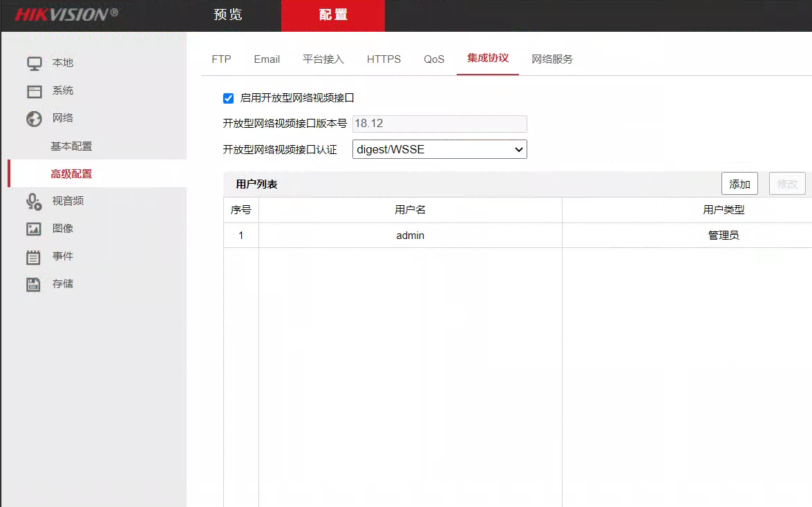Select the admin row in user list
The image size is (812, 507).
point(410,236)
